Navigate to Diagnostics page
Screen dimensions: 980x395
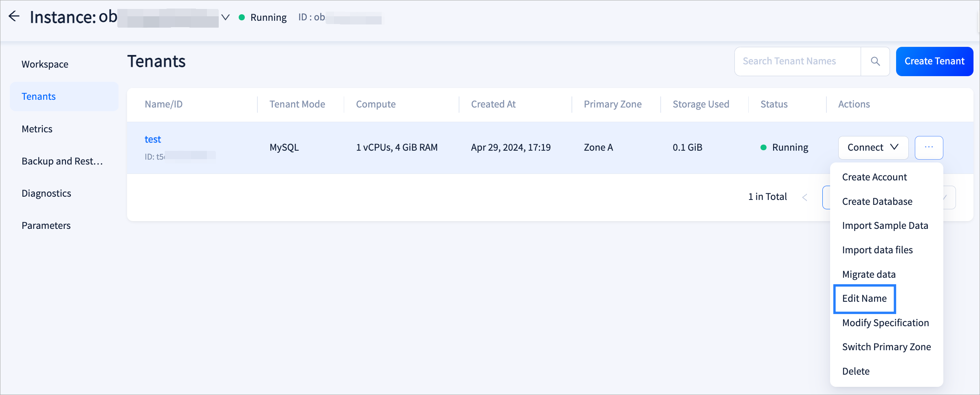click(x=46, y=193)
